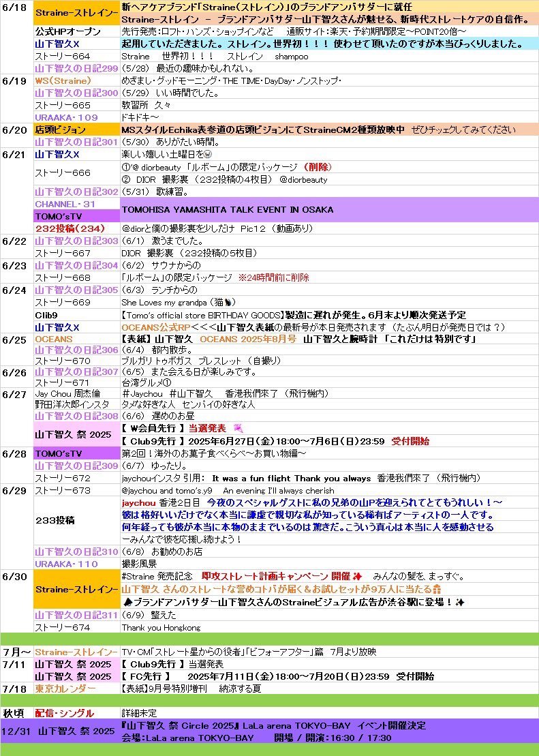
Task: Select 山下智久の日記311 cell
Action: [76, 615]
